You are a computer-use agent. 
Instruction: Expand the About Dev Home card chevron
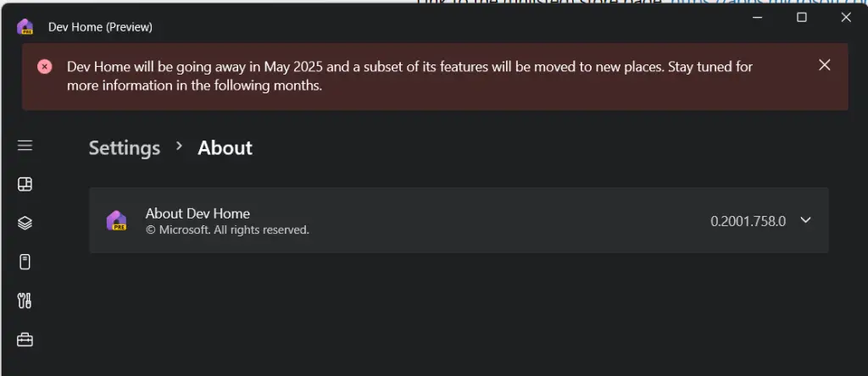pyautogui.click(x=805, y=220)
